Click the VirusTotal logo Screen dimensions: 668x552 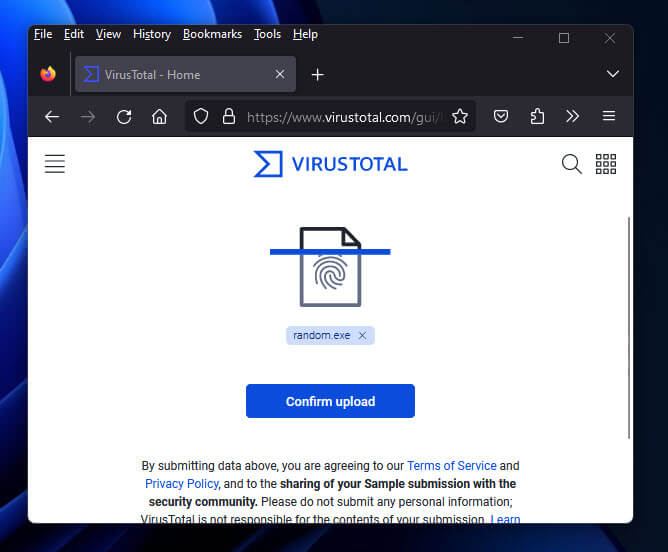(331, 164)
